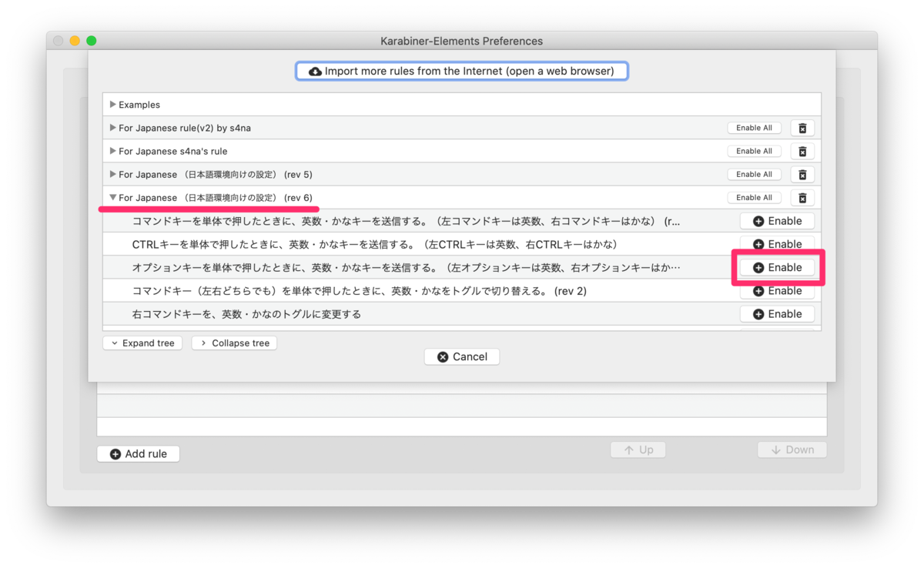Enable the CTRLキーを単体で押したときに rule
Viewport: 924px width, 568px height.
click(x=777, y=244)
